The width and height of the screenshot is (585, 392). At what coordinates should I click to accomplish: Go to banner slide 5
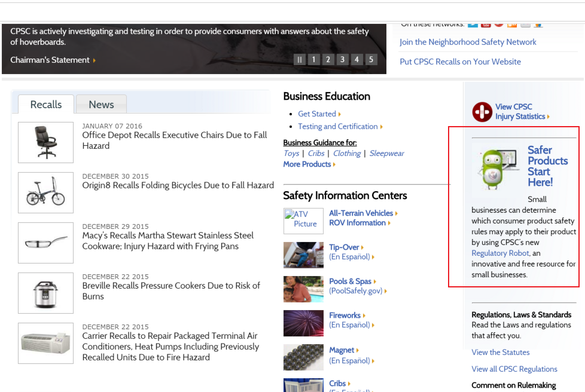tap(371, 59)
